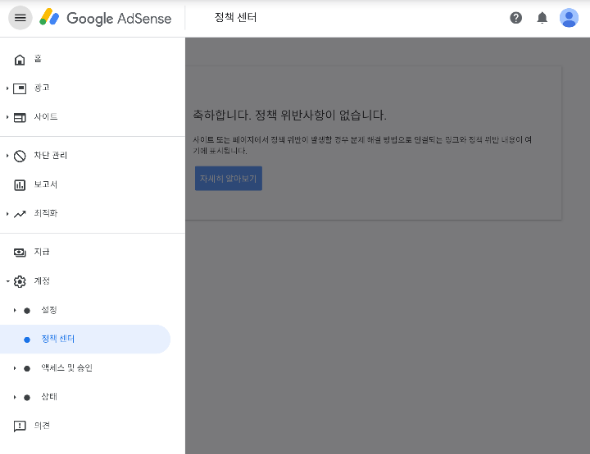
Task: Click the Blocking controls (차단 관리) icon
Action: [20, 156]
